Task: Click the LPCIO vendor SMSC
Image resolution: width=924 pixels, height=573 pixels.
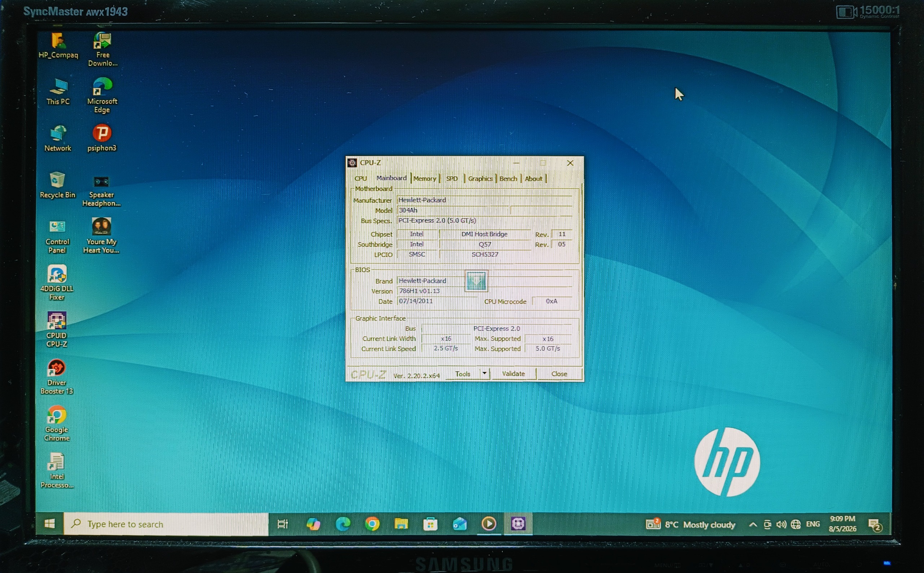Action: pyautogui.click(x=417, y=254)
